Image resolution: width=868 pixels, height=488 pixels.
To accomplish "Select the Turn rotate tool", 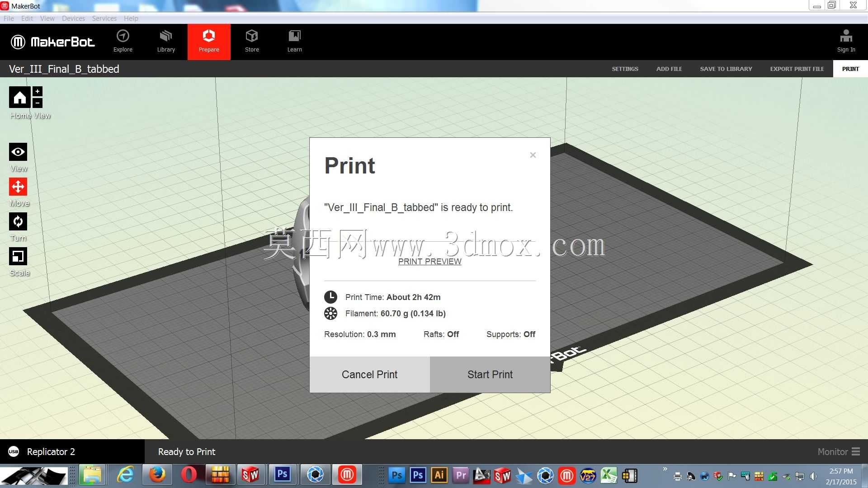I will click(x=18, y=221).
